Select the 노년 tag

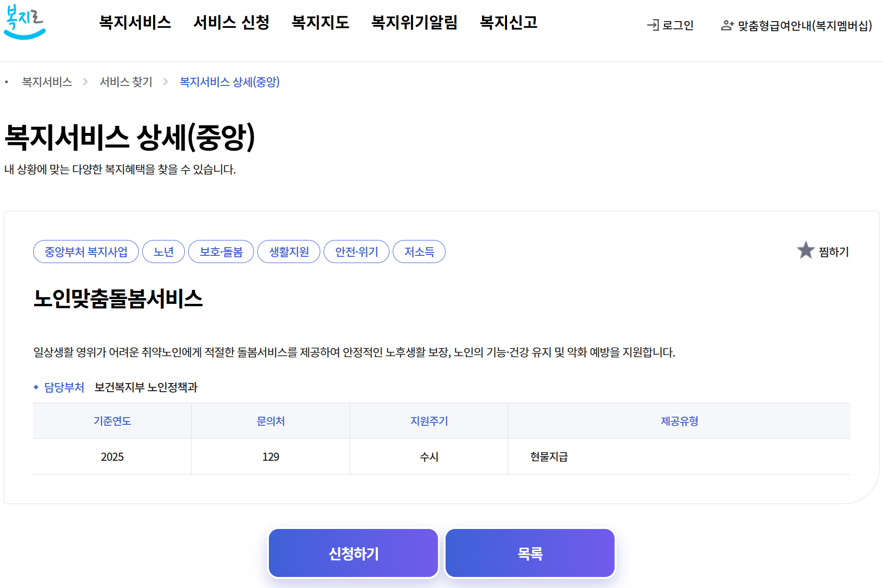pos(164,252)
